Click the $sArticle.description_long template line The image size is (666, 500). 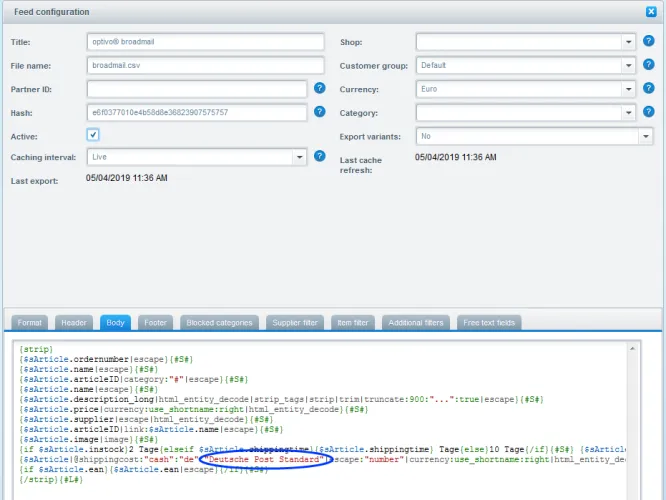tap(282, 399)
